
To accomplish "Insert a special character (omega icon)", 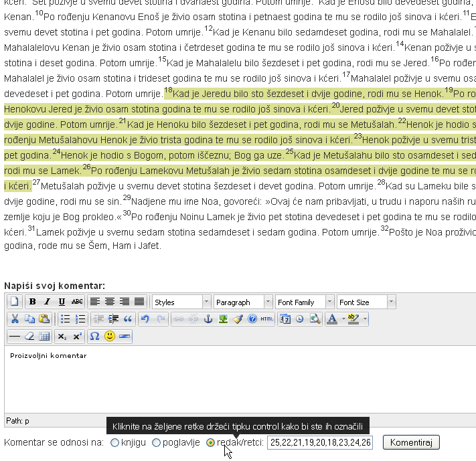I will [94, 336].
